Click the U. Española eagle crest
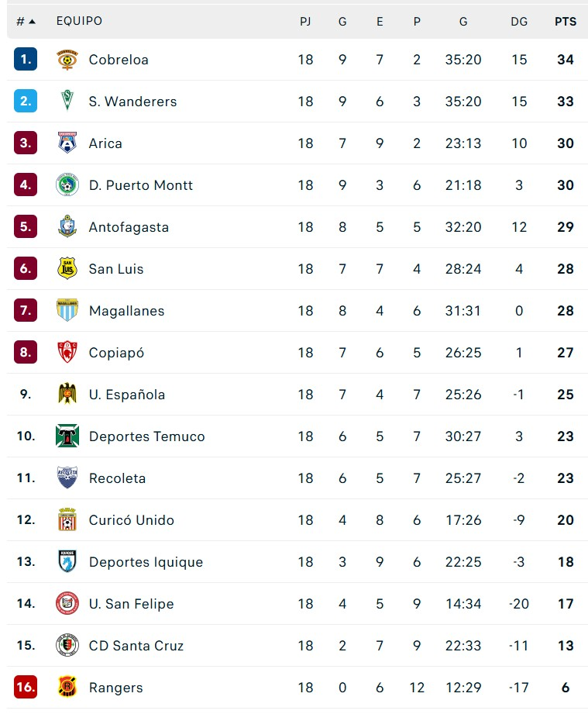The image size is (588, 714). pyautogui.click(x=67, y=395)
